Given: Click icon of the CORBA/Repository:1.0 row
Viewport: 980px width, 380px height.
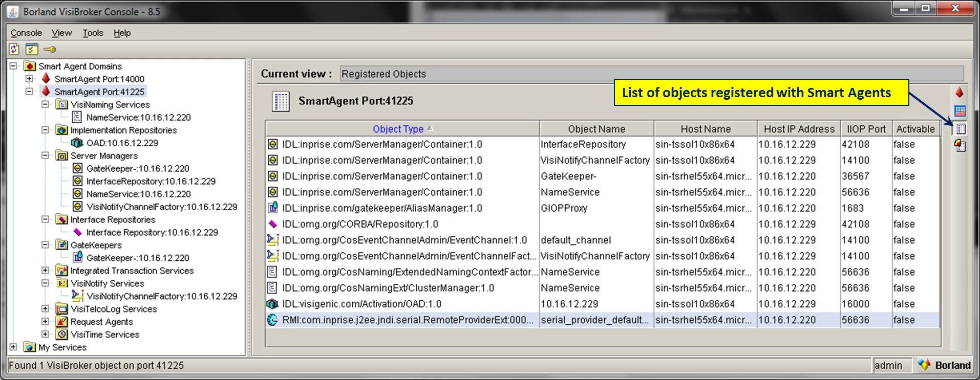Looking at the screenshot, I should tap(273, 224).
